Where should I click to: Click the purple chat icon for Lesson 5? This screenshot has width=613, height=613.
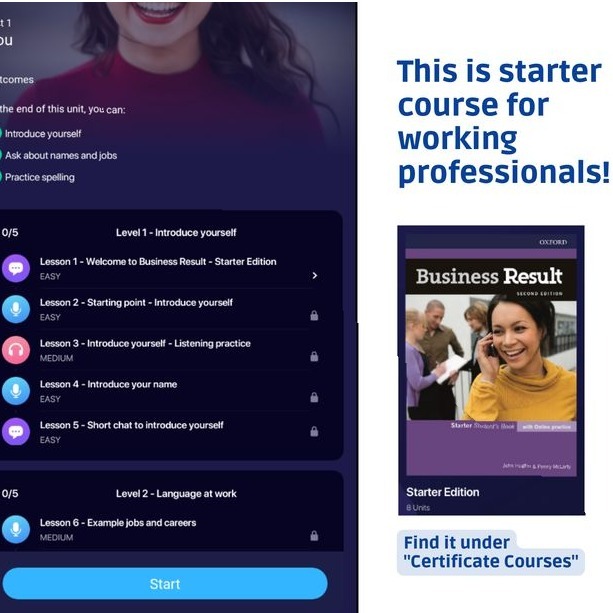pos(16,432)
